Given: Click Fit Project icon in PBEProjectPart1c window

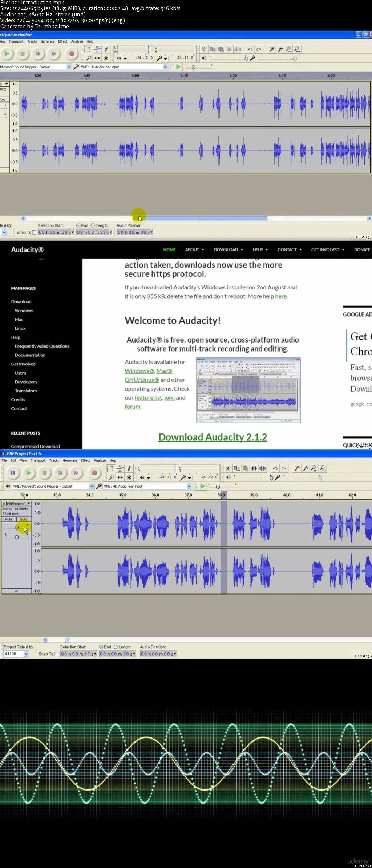Looking at the screenshot, I should coord(323,468).
